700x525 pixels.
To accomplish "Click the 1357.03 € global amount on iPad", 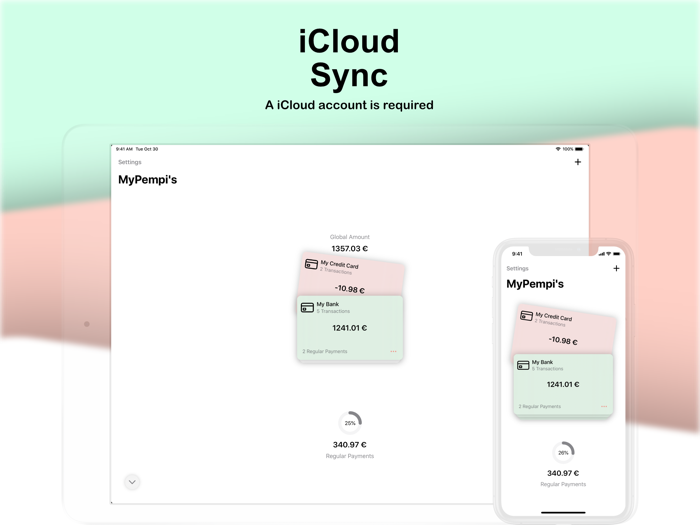I will 350,249.
